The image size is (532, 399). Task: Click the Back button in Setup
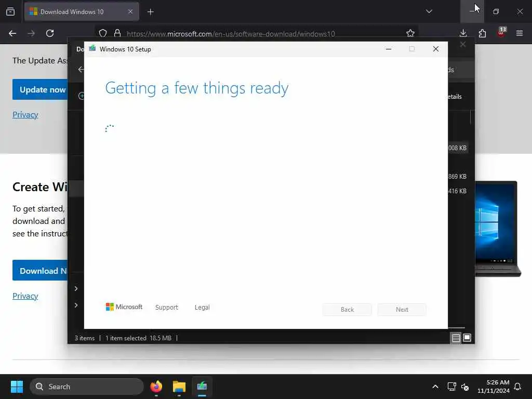347,310
